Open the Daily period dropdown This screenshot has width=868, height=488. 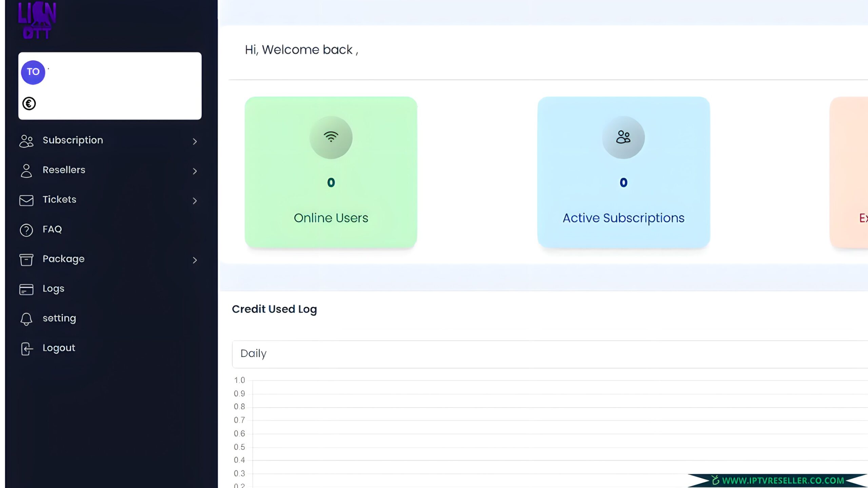point(549,354)
